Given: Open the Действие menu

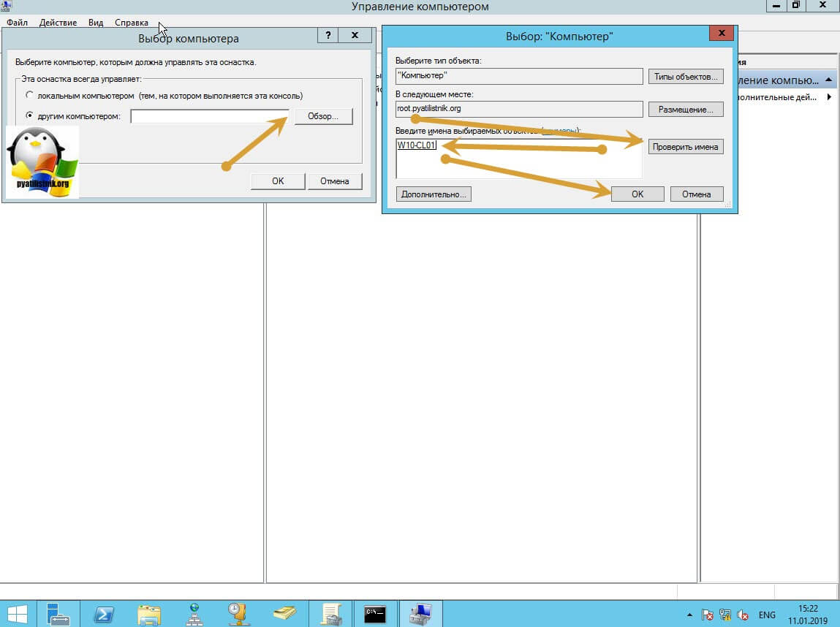Looking at the screenshot, I should (x=58, y=23).
